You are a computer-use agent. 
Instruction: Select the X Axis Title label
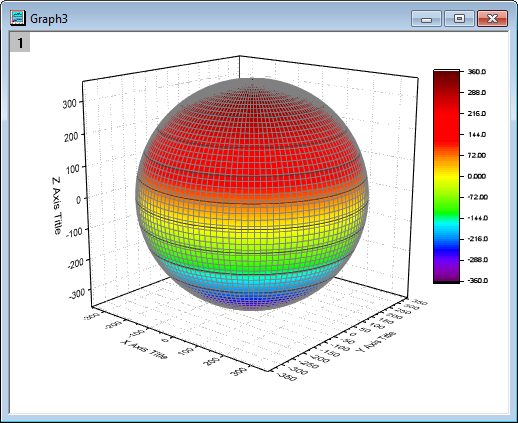pyautogui.click(x=144, y=349)
